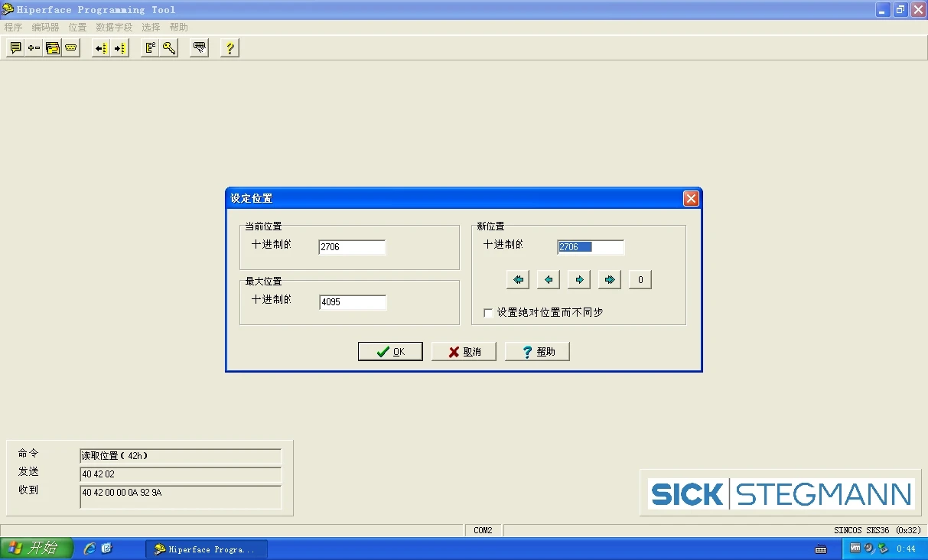Click the data fields toolbar icon

tap(52, 47)
